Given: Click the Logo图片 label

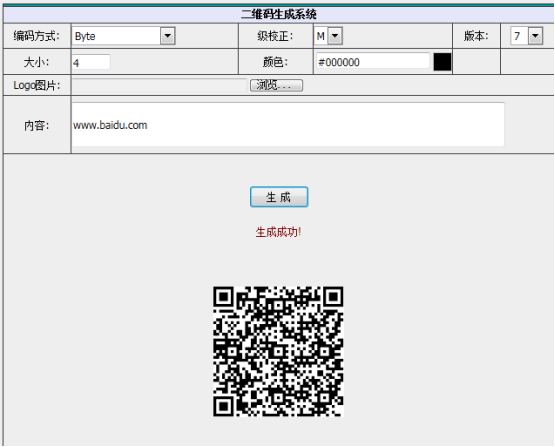Looking at the screenshot, I should (37, 85).
